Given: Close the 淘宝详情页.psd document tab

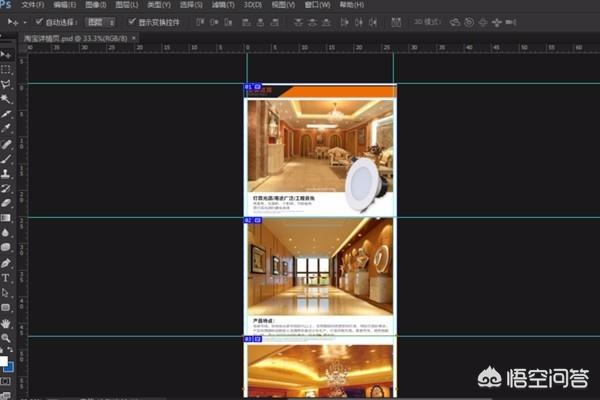Looking at the screenshot, I should (x=134, y=38).
